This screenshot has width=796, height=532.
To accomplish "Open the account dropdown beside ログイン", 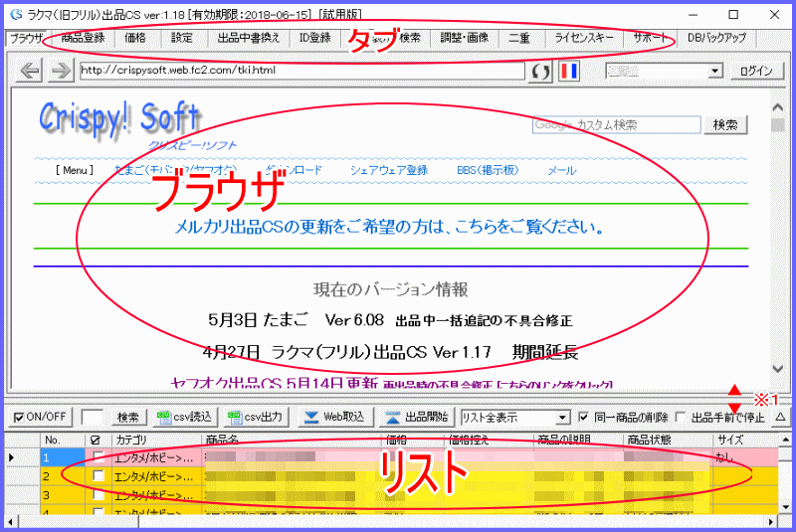I will (714, 71).
